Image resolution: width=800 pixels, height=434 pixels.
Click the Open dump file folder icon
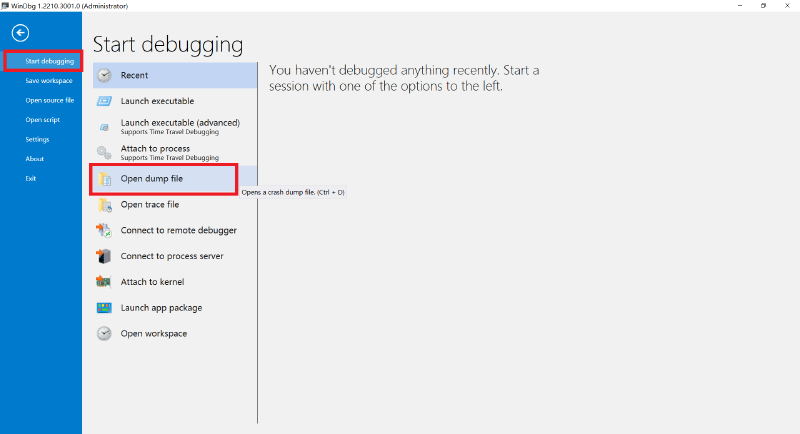tap(105, 179)
